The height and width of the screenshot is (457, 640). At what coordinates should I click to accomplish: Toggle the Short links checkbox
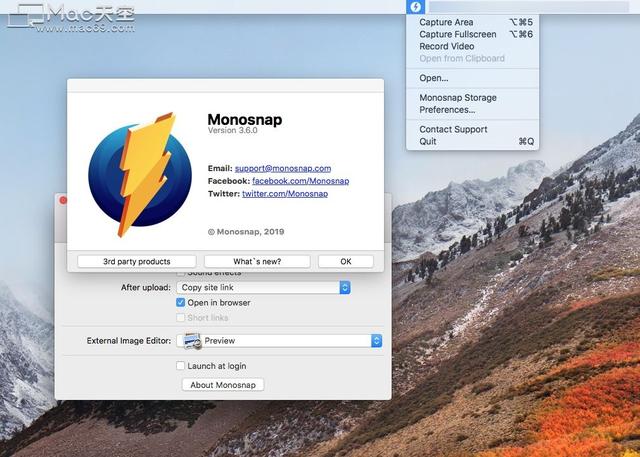pyautogui.click(x=180, y=317)
